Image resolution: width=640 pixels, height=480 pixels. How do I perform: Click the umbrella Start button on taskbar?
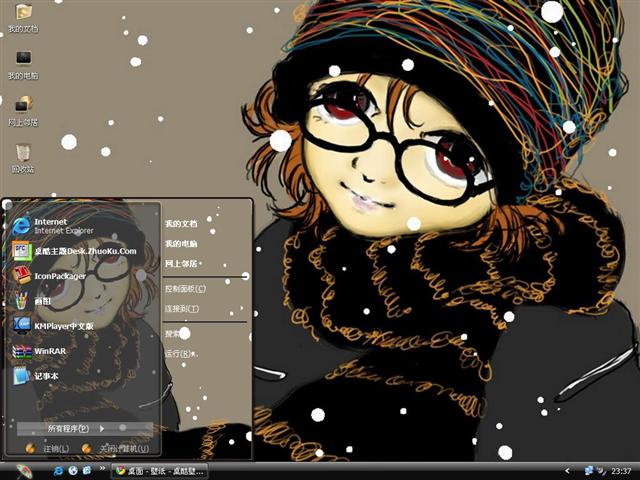(x=24, y=471)
